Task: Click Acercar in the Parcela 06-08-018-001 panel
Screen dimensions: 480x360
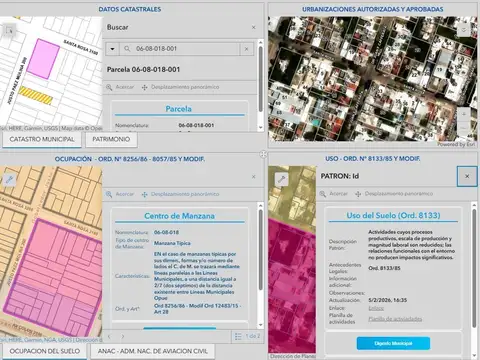Action: tap(120, 87)
